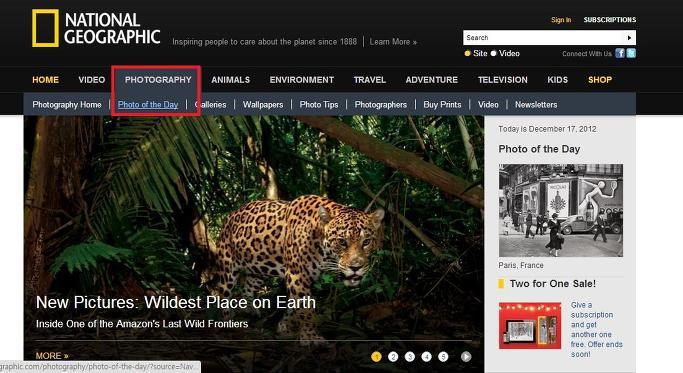
Task: Click the Amazon's Last Wild Frontiers subtitle
Action: pos(142,324)
